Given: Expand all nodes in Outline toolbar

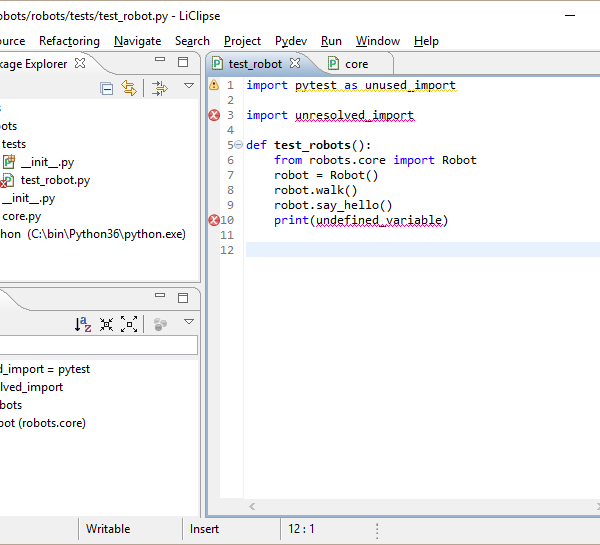Looking at the screenshot, I should coord(129,324).
